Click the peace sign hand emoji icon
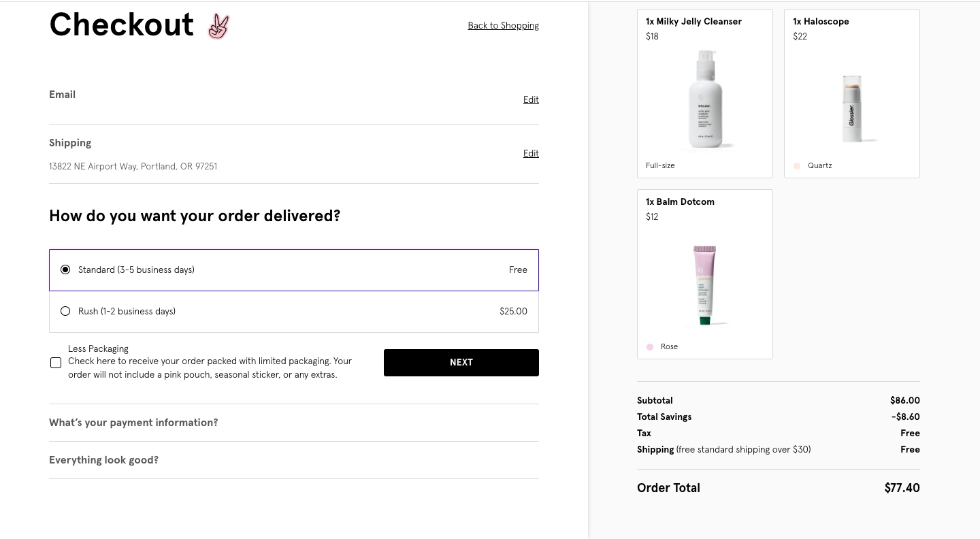The width and height of the screenshot is (980, 539). [x=218, y=26]
